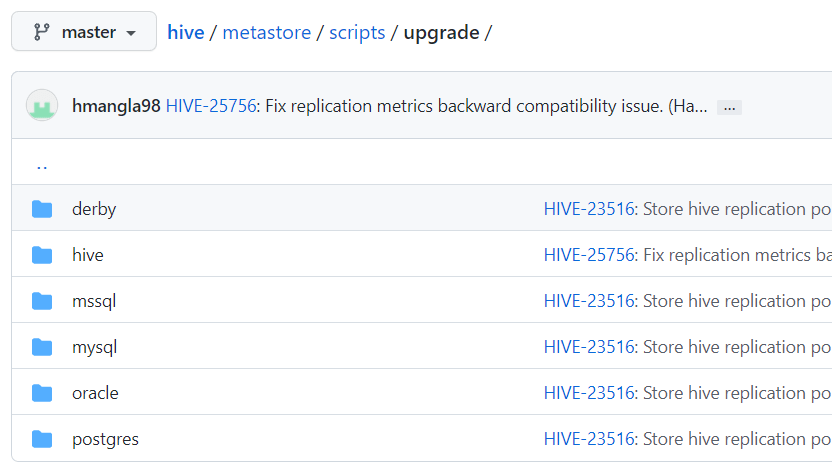Navigate to scripts breadcrumb folder

[357, 32]
